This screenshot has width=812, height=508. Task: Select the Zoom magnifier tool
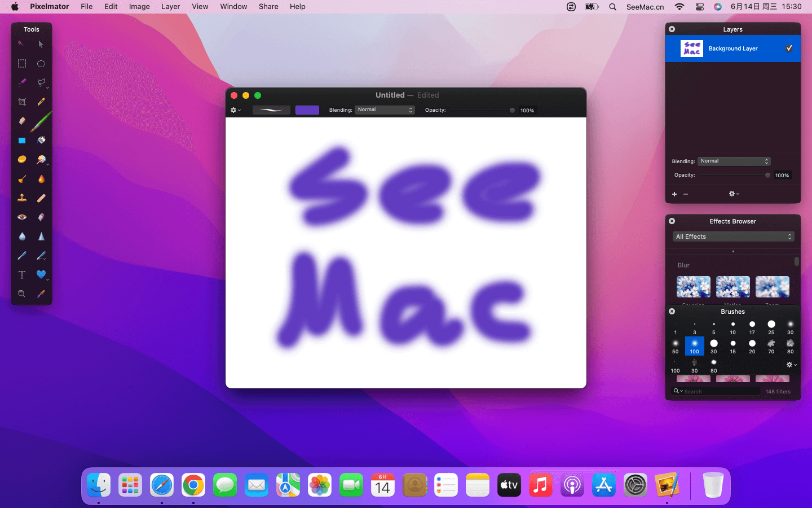point(22,294)
